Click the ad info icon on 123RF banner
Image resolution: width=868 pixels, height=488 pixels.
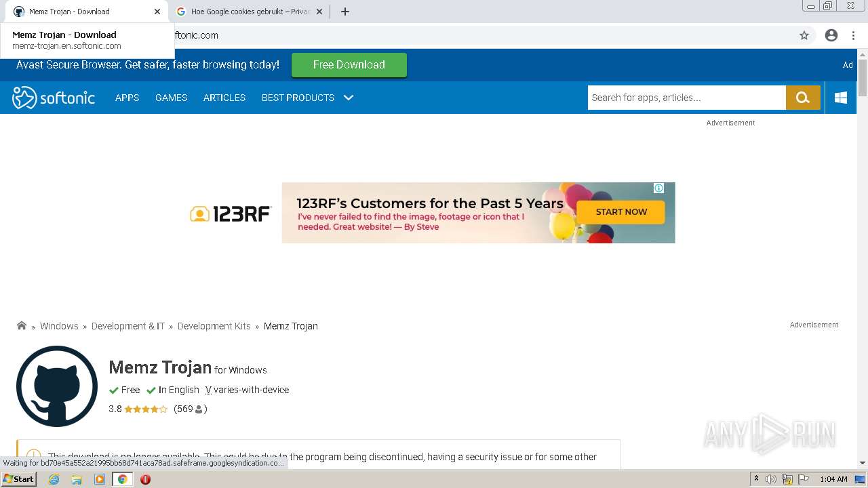[658, 188]
